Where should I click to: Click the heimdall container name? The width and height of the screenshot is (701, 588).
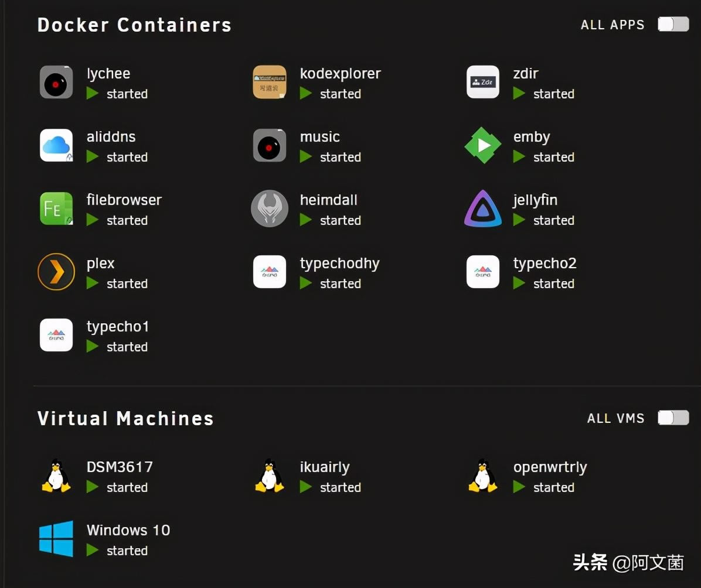(x=329, y=200)
